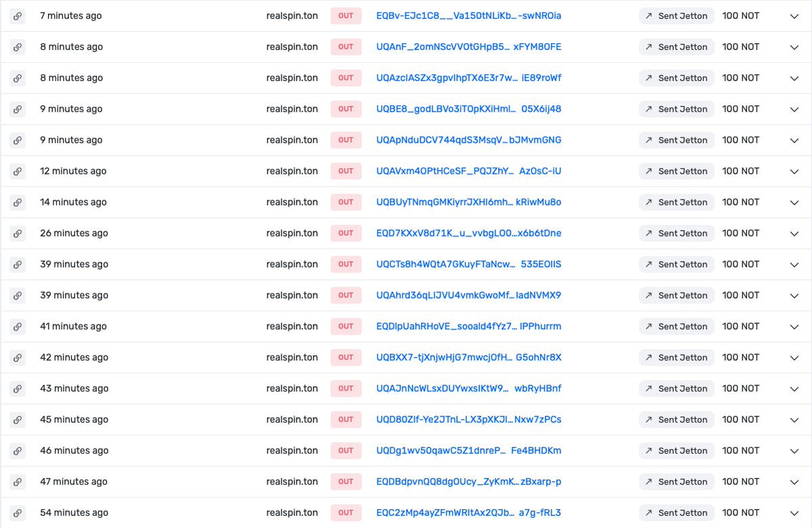This screenshot has width=812, height=528.
Task: Expand the 54 minutes ago transaction details
Action: click(x=794, y=513)
